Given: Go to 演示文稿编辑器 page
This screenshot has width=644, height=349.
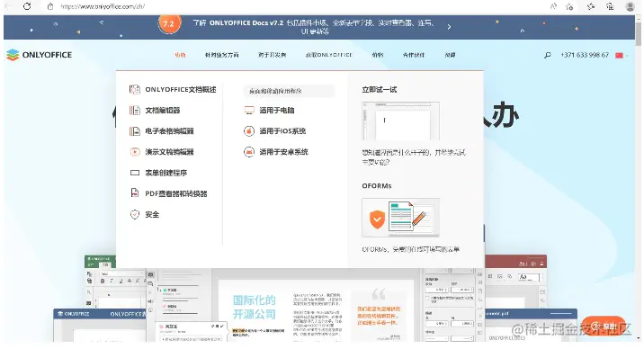Looking at the screenshot, I should point(169,152).
